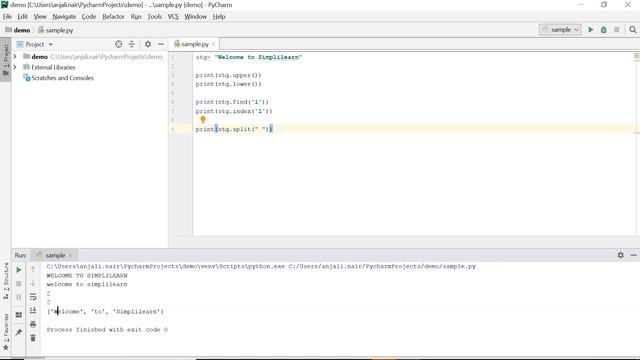Select Scratches and Consoles item

pyautogui.click(x=62, y=78)
